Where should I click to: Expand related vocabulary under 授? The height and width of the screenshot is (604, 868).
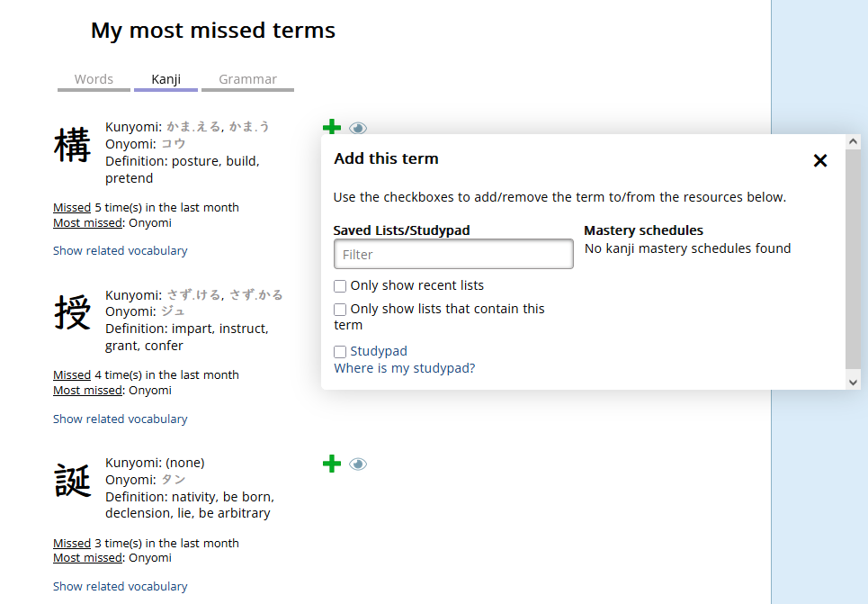[x=121, y=419]
